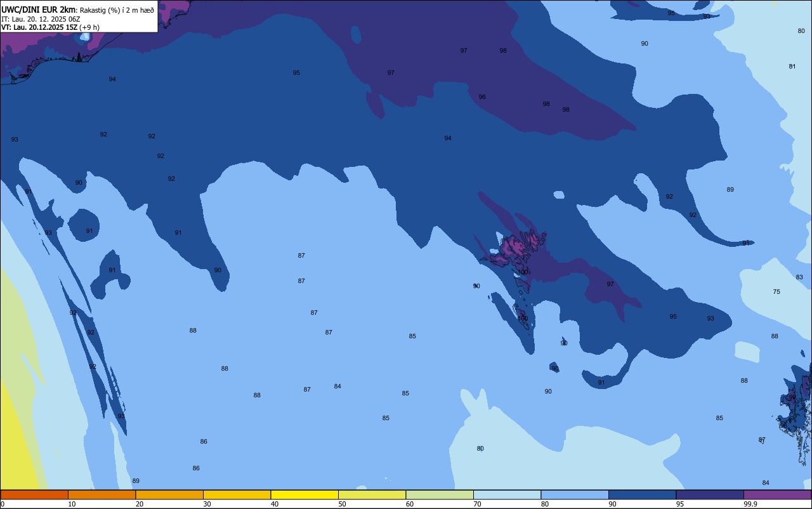Click the 0–10 dark orange legend swatch
812x509 pixels.
pyautogui.click(x=34, y=494)
